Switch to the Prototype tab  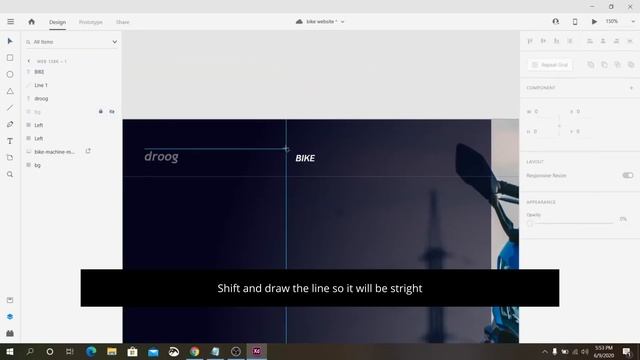coord(91,22)
